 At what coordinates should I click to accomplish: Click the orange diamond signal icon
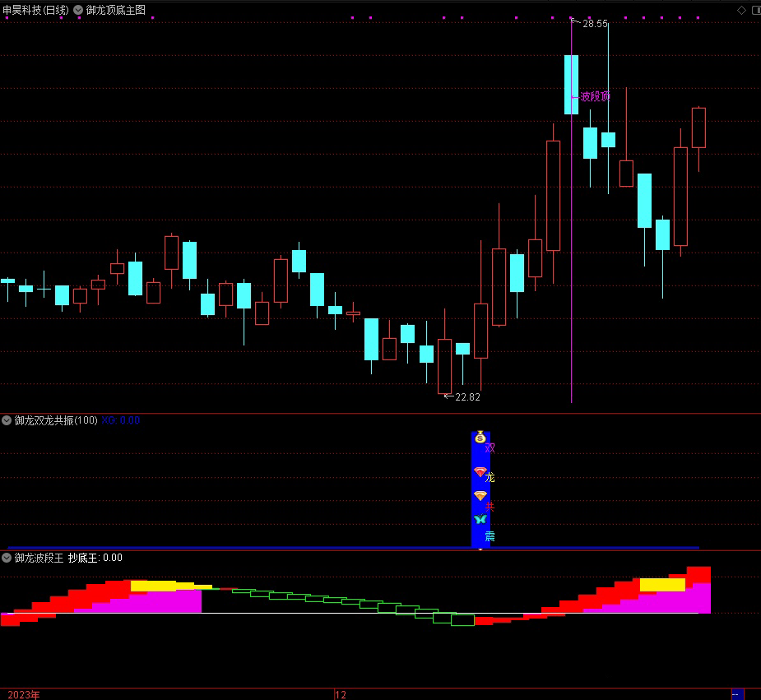(480, 496)
